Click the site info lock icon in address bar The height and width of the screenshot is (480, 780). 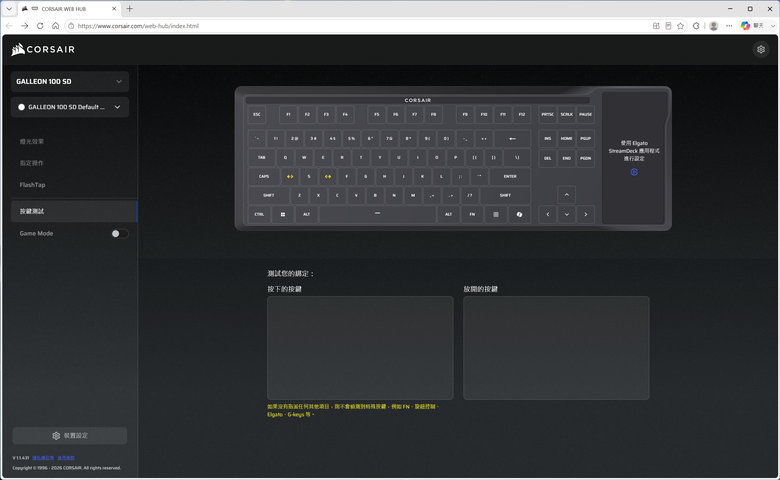point(71,26)
